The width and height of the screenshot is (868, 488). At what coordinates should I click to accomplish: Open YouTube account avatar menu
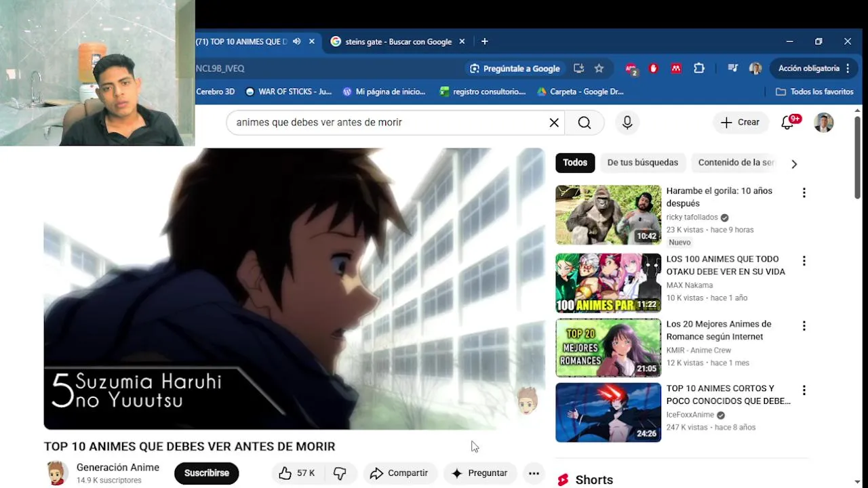(824, 123)
